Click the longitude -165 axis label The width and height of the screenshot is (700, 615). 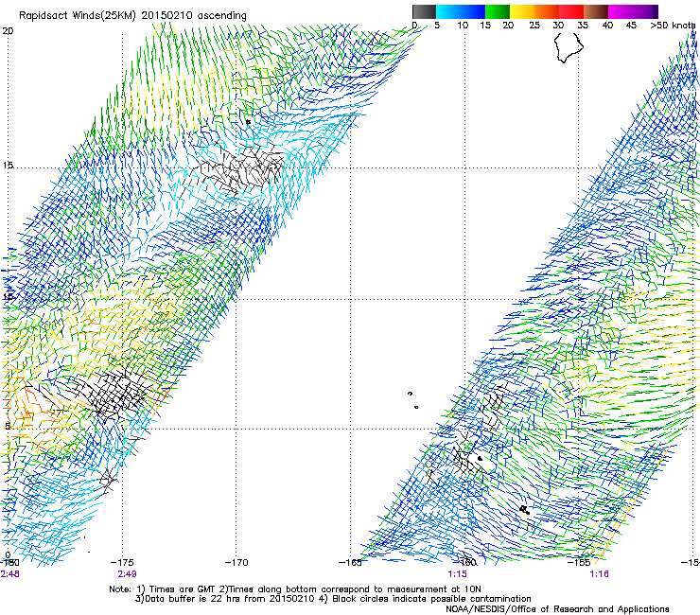click(x=350, y=562)
